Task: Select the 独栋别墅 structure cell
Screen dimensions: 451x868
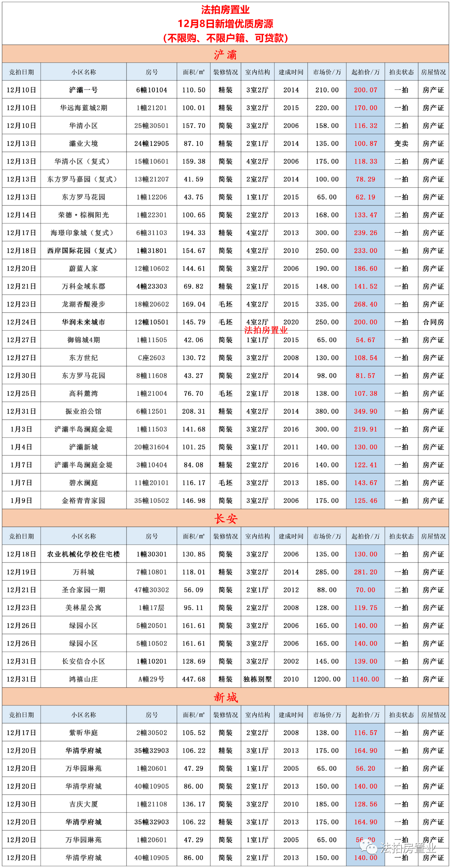Action: point(258,679)
